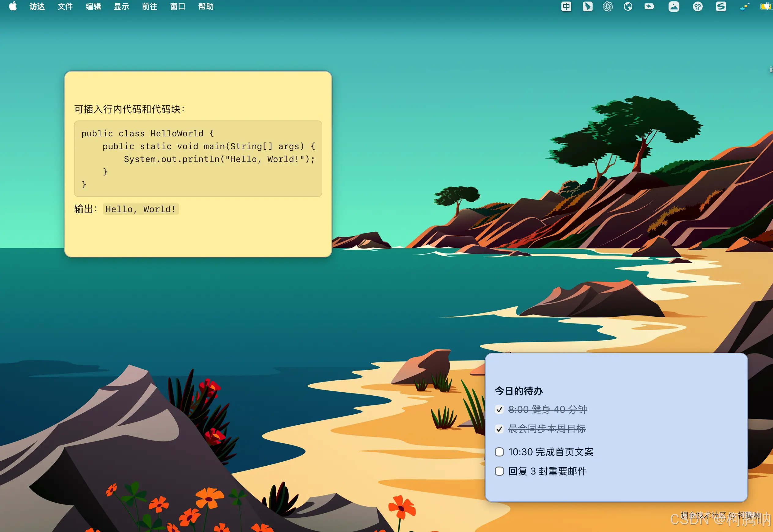Click the System.out.println code line
Screen dimensions: 773x532
219,159
